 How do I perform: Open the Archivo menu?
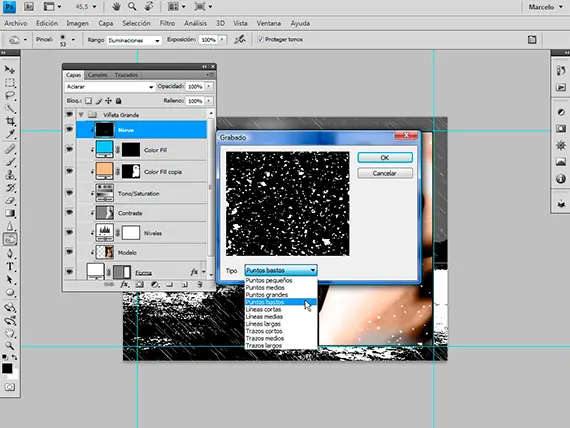pyautogui.click(x=16, y=23)
